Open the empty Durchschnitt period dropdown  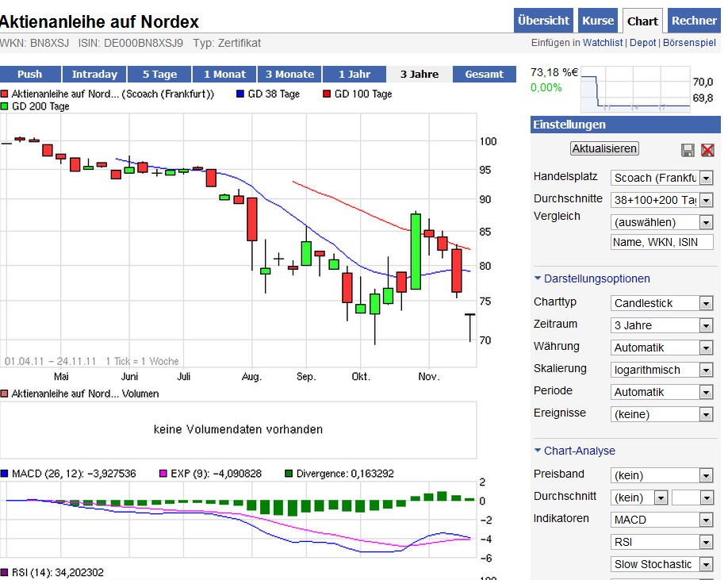tap(692, 497)
